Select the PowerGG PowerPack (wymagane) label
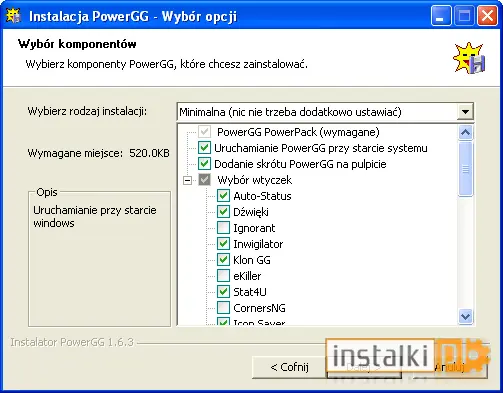The width and height of the screenshot is (503, 393). click(298, 132)
